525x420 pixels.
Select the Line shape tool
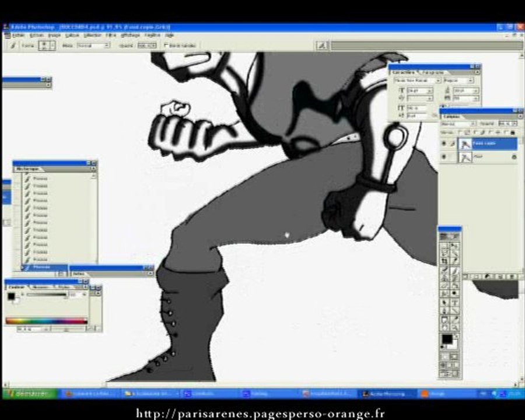(454, 311)
